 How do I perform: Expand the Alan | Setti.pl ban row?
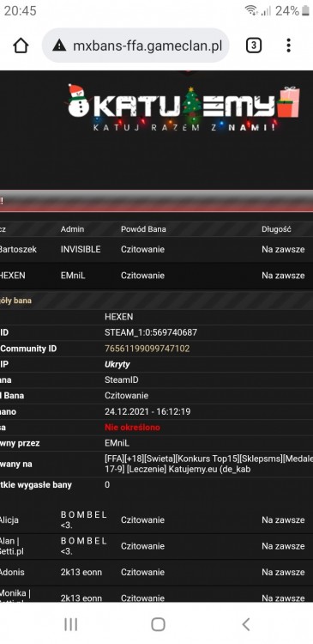(156, 546)
